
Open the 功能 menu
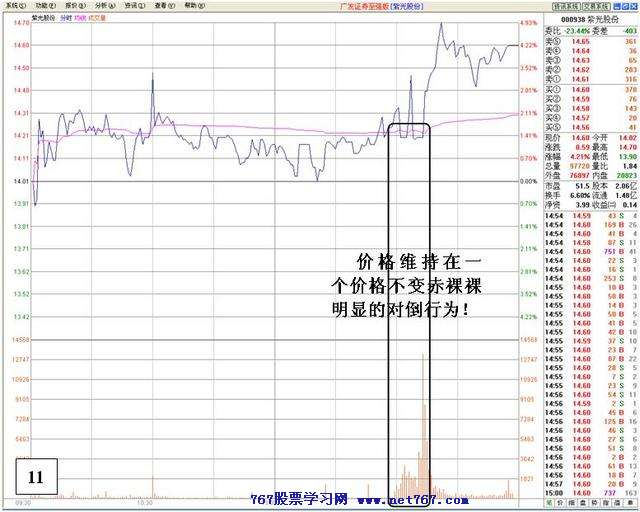pyautogui.click(x=43, y=5)
